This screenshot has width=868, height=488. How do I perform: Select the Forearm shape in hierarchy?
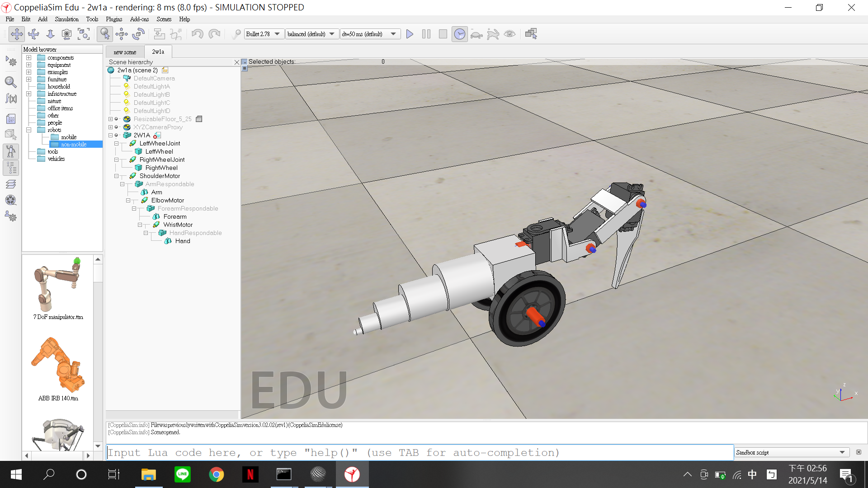175,216
